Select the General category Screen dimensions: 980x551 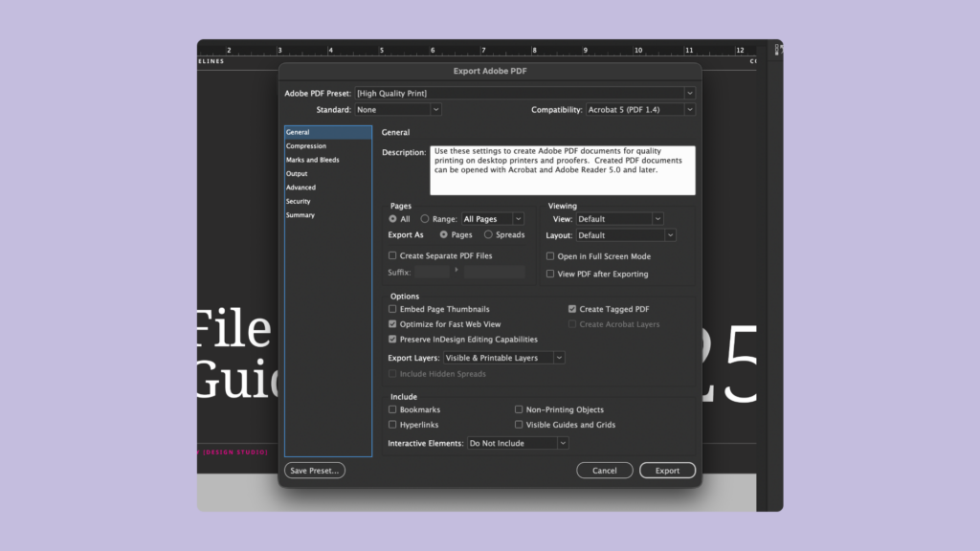pos(328,132)
